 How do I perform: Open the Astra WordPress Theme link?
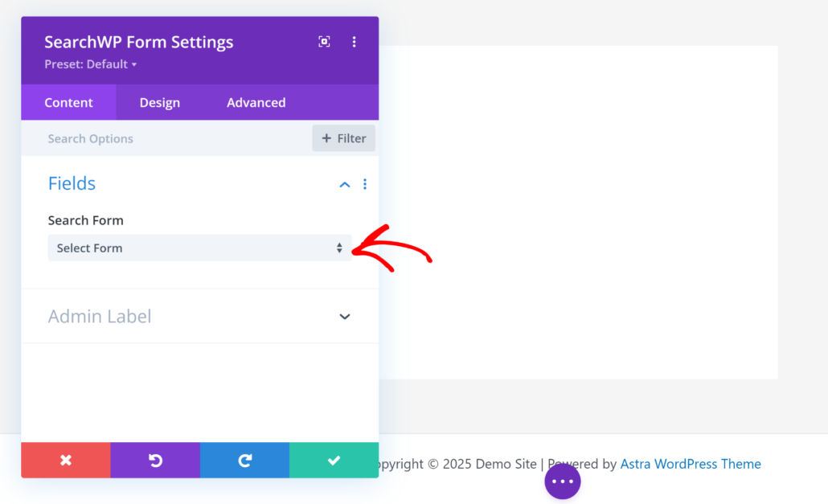691,464
